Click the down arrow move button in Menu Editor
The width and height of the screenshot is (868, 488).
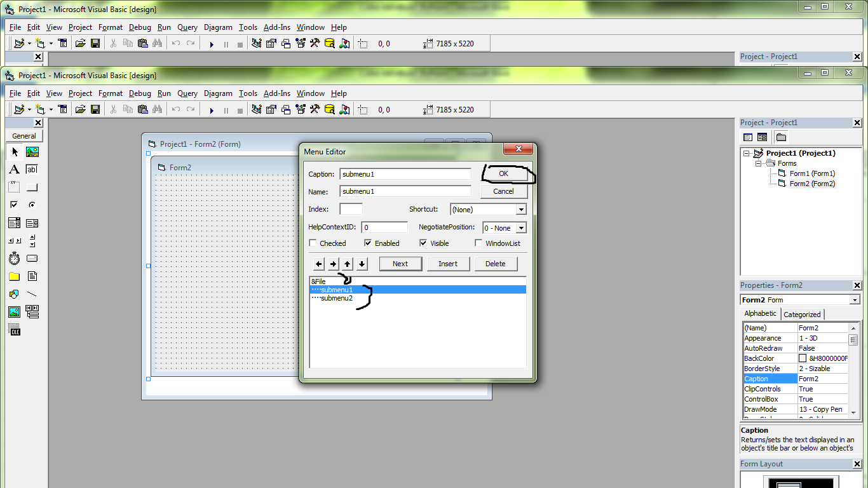click(362, 264)
